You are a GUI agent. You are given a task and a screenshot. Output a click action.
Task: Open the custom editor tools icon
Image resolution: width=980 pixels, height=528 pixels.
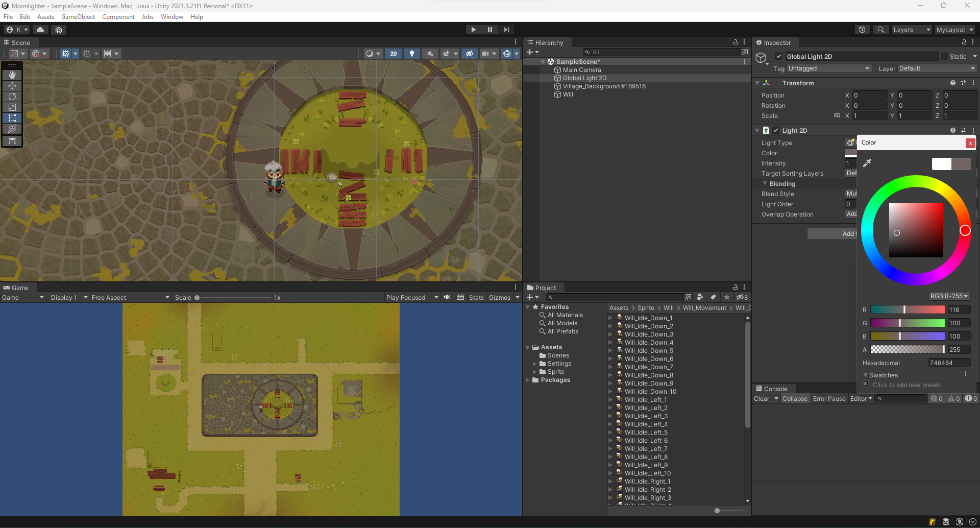[x=12, y=140]
